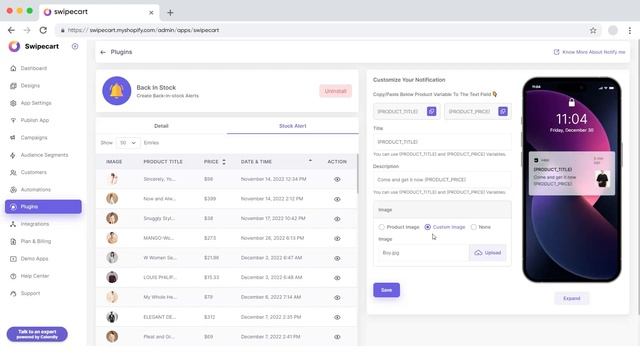Open a new browser tab
This screenshot has width=640, height=360.
point(170,13)
